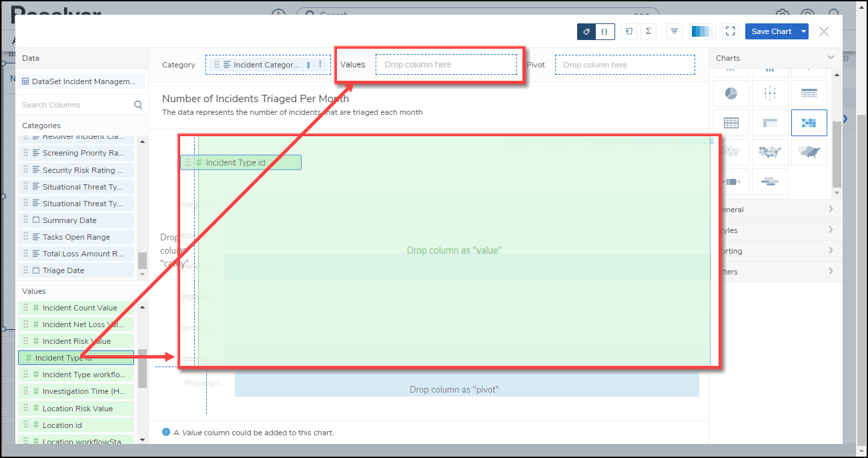Screen dimensions: 868x458
Task: Select the dot map chart type
Action: [x=731, y=152]
